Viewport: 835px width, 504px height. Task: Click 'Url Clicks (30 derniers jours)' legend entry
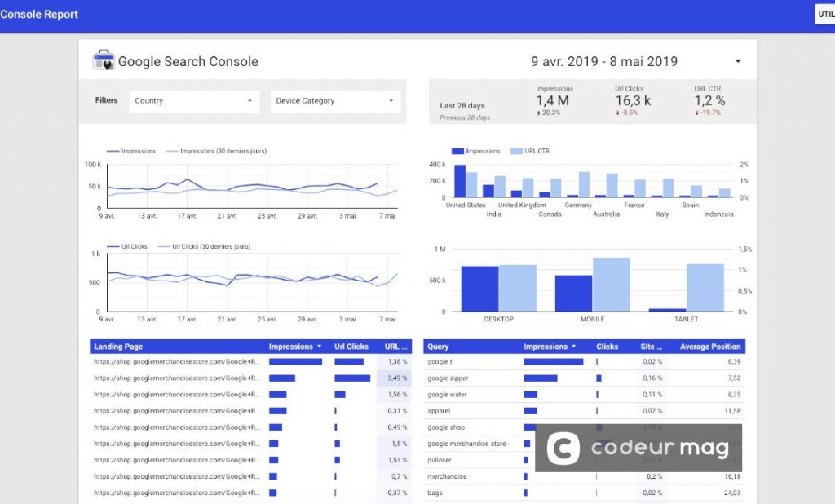coord(204,246)
